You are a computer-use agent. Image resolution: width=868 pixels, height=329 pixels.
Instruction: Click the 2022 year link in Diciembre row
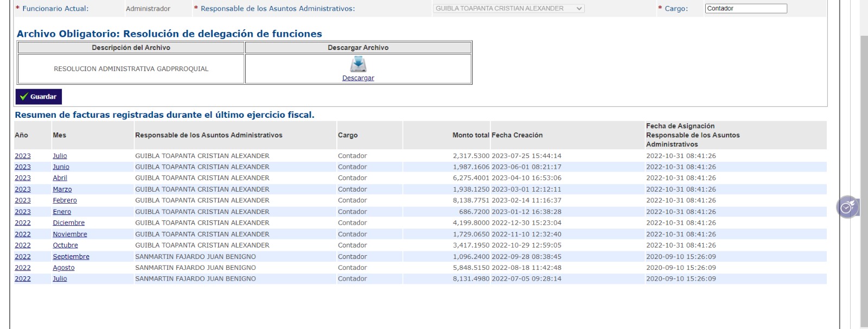coord(23,223)
